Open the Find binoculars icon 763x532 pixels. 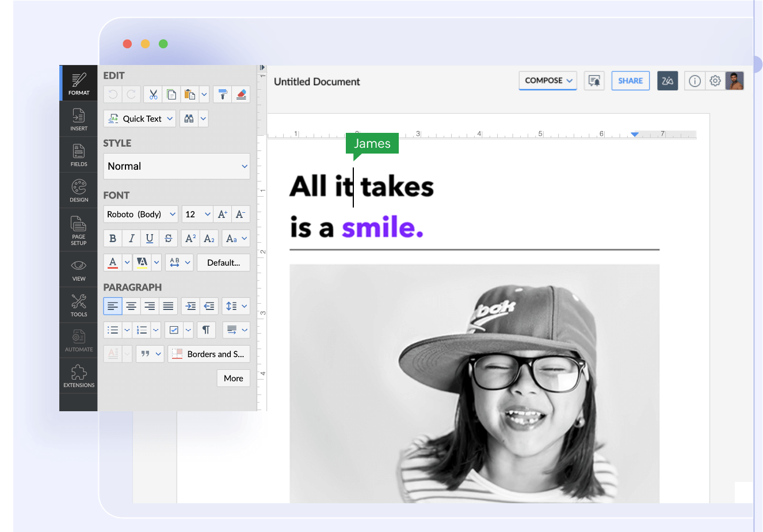189,118
